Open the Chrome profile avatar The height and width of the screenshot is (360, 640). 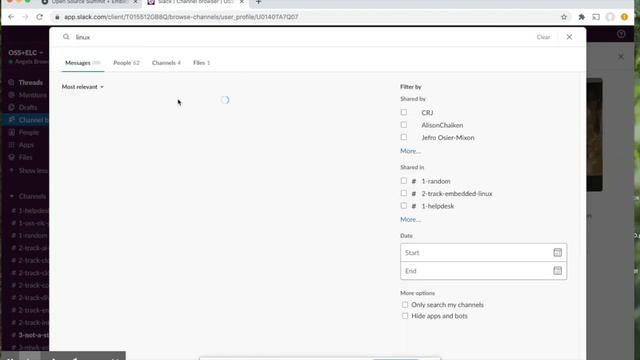(610, 17)
